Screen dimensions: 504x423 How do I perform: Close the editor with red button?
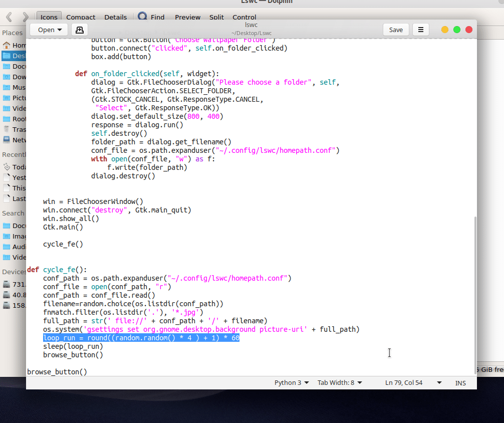pyautogui.click(x=469, y=30)
